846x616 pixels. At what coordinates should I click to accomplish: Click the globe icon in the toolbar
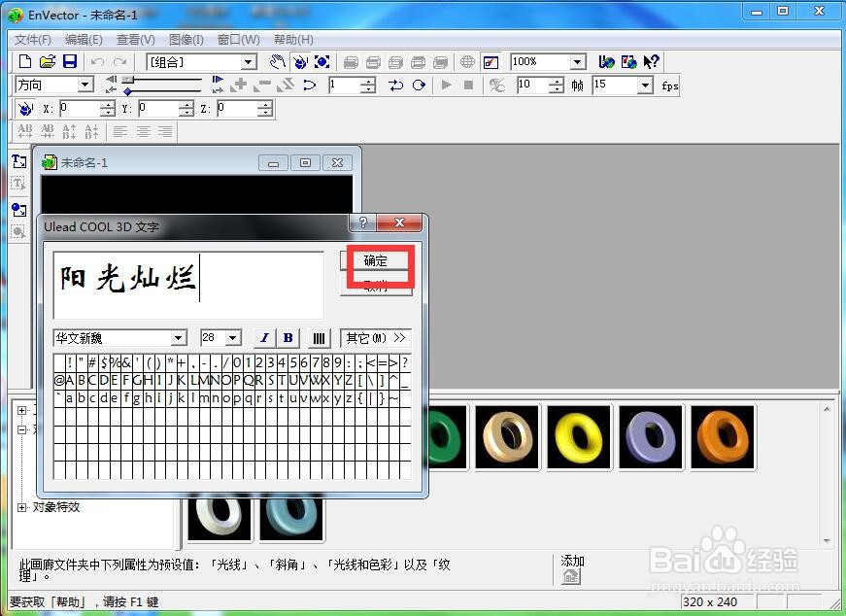[x=467, y=61]
